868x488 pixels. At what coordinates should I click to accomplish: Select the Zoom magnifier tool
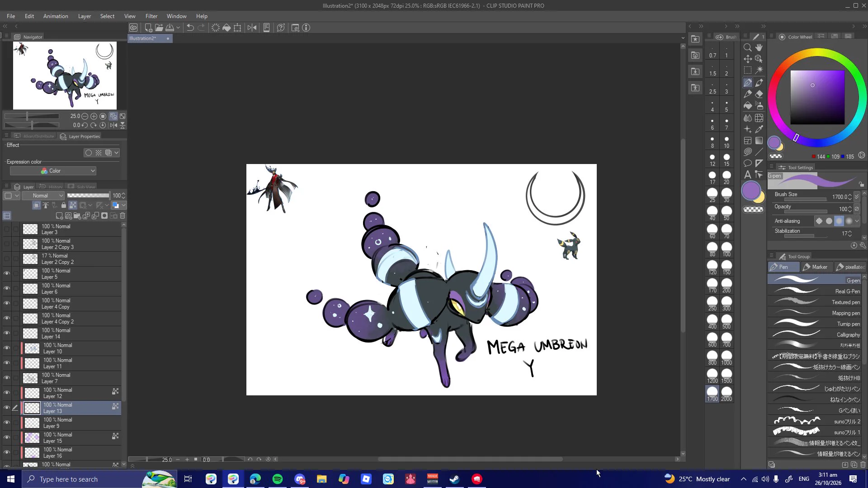[x=748, y=47]
